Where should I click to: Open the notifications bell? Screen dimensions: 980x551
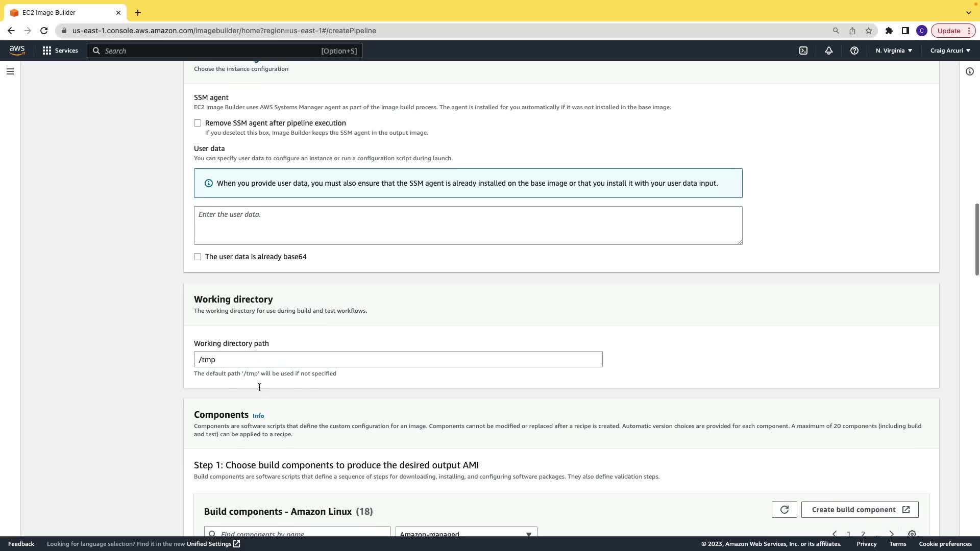coord(829,51)
